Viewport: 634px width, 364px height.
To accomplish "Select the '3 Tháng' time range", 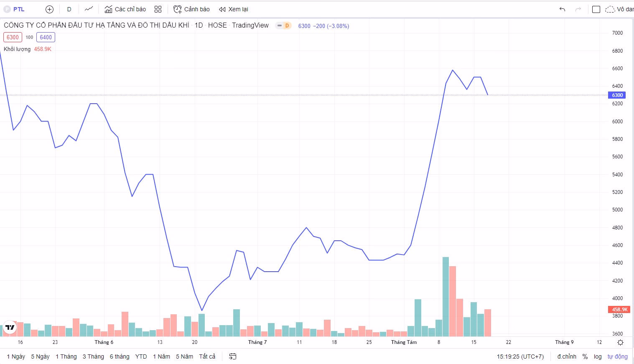I will [x=93, y=356].
